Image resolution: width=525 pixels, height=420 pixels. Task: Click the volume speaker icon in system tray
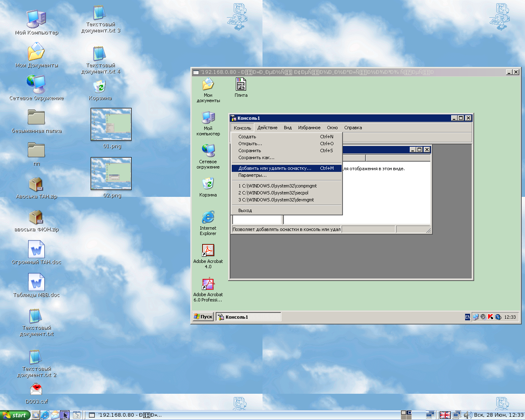point(467,415)
